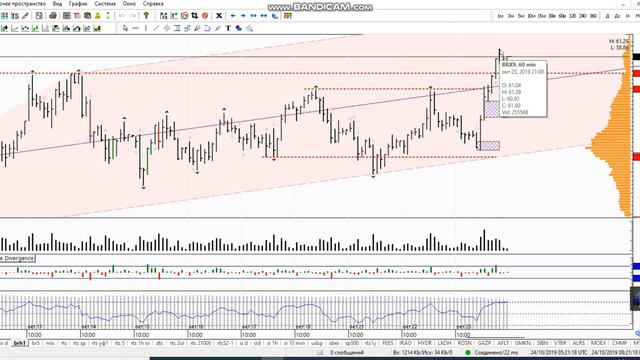Click the undo arrow icon
Image resolution: width=640 pixels, height=360 pixels.
122,16
